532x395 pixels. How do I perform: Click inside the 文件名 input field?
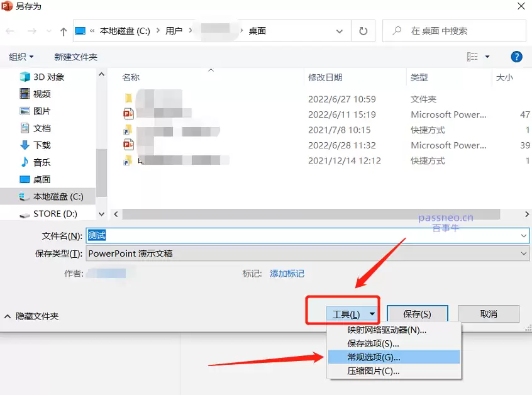click(x=189, y=235)
